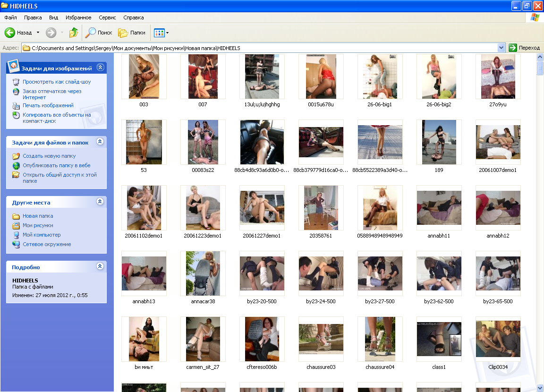Screen dimensions: 544x392
Task: Click the publish to web globe icon
Action: tap(16, 165)
